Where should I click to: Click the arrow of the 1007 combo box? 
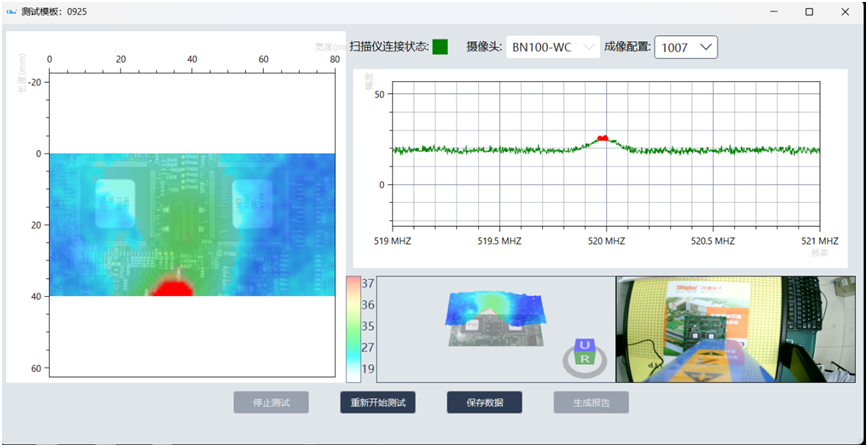706,47
